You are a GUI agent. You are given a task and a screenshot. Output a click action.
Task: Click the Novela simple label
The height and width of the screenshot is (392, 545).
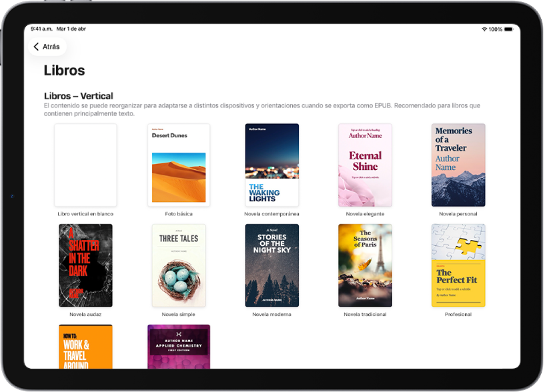coord(179,314)
